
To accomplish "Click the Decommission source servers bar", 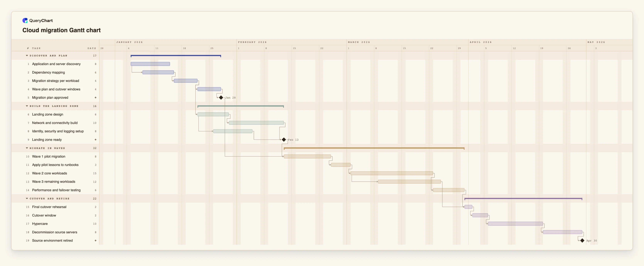I will point(562,232).
